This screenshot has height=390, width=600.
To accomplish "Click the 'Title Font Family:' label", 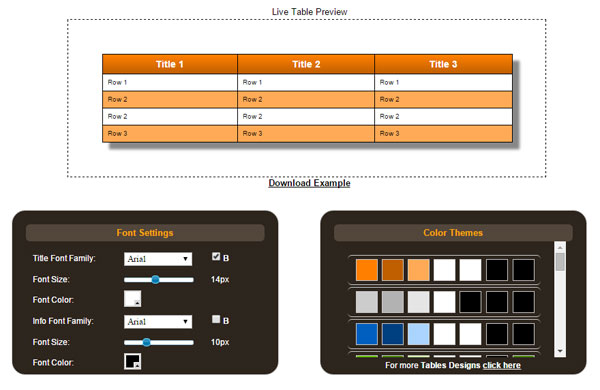I will coord(64,258).
